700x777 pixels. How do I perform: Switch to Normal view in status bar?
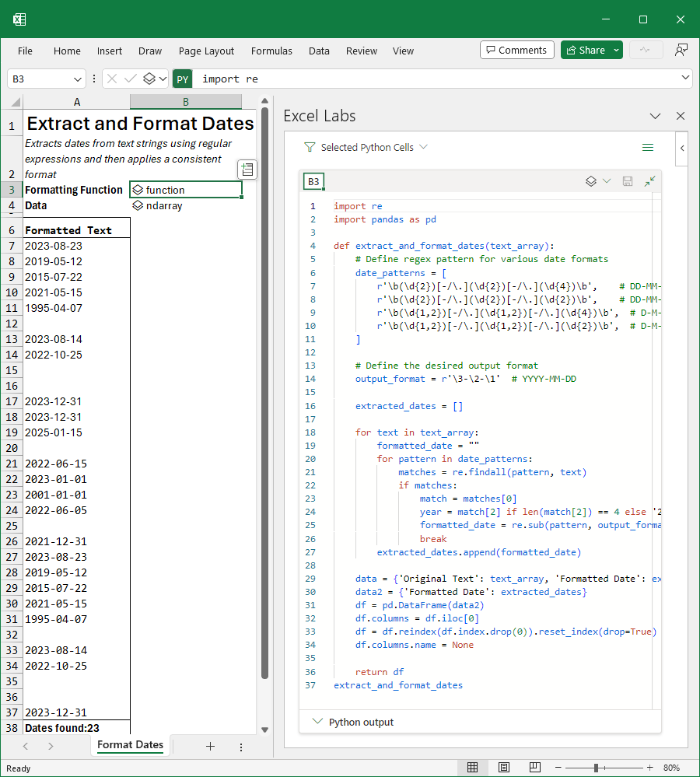click(472, 768)
